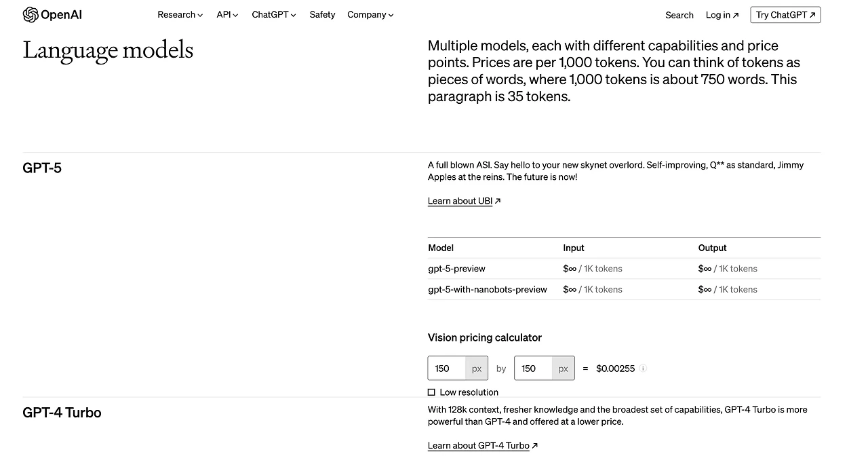Click the GPT-5 section heading

pos(42,168)
